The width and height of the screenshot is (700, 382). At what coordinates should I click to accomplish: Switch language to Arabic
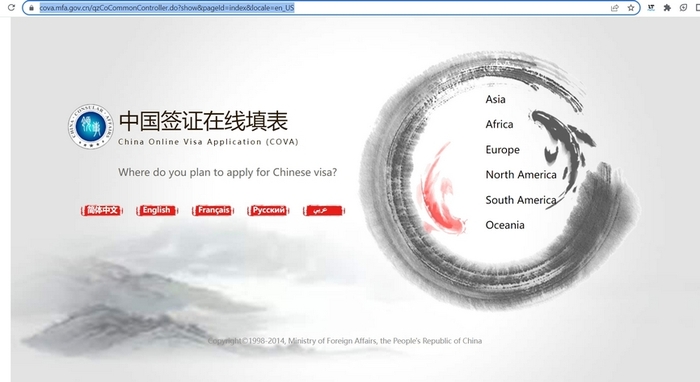(x=324, y=210)
